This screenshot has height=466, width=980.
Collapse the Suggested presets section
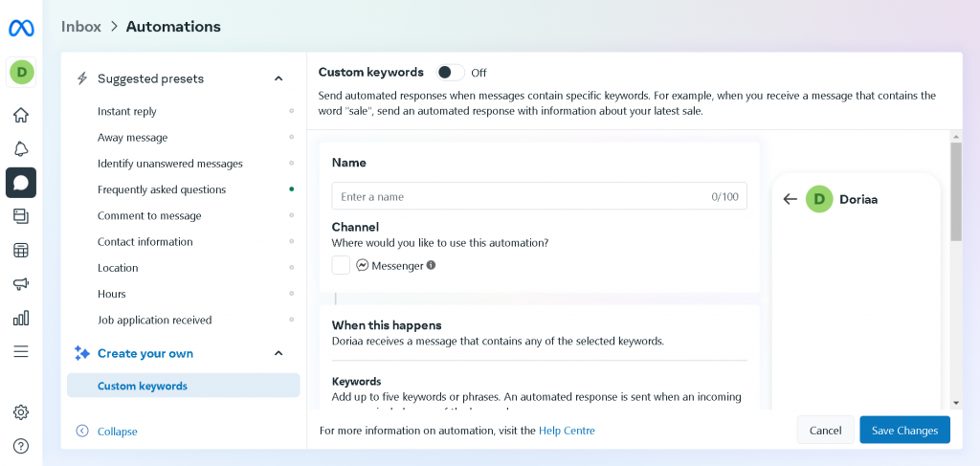pyautogui.click(x=278, y=78)
